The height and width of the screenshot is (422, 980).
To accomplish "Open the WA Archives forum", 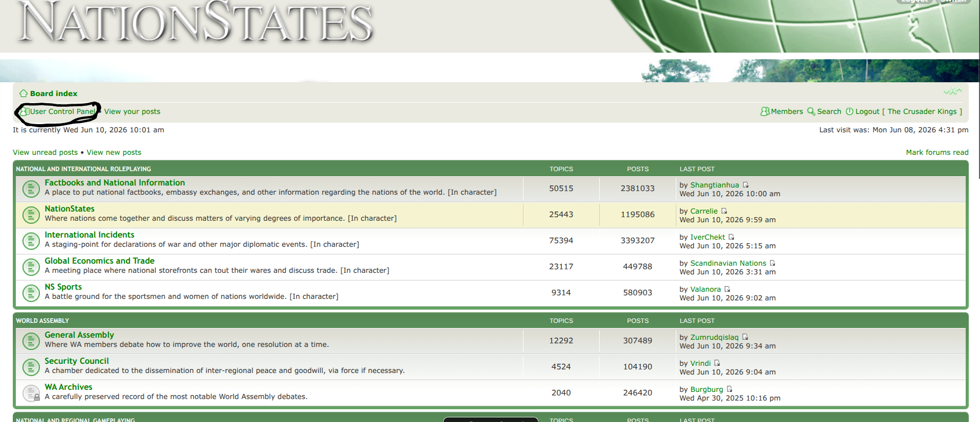I will [69, 387].
